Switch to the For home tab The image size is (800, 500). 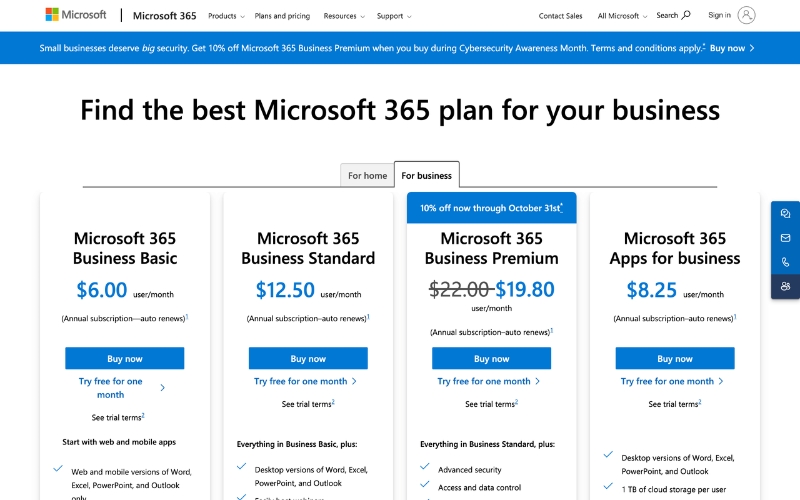[x=367, y=176]
